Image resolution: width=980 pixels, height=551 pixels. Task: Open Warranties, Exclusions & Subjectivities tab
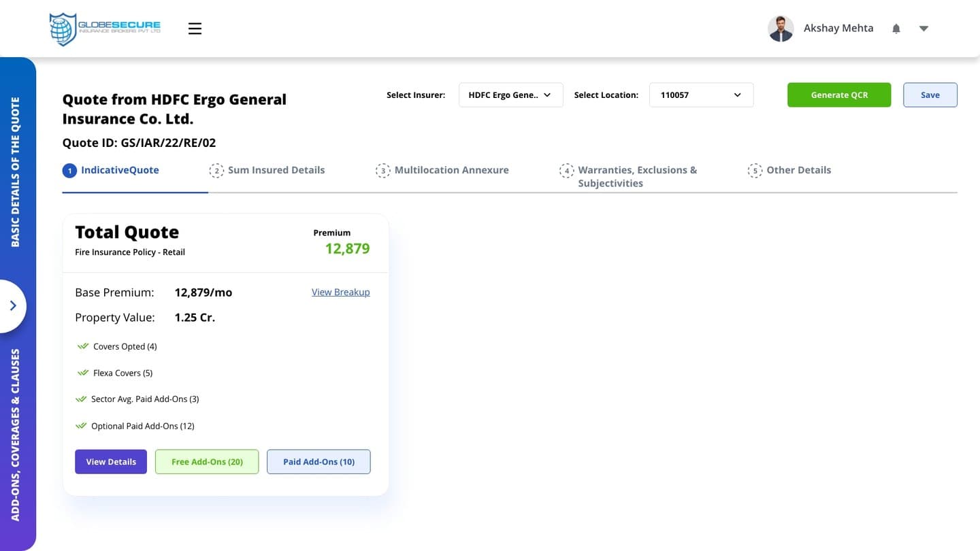pyautogui.click(x=629, y=176)
